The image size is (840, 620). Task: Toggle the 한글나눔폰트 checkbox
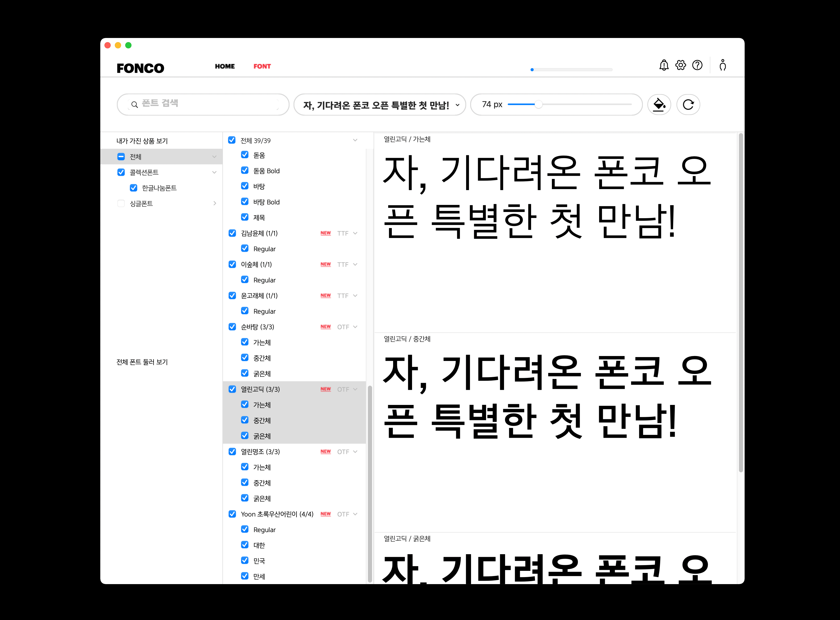tap(134, 188)
